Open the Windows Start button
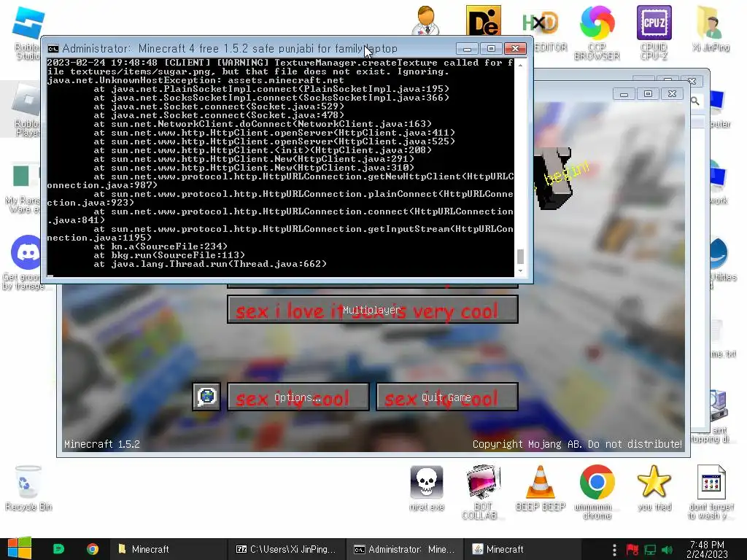747x560 pixels. point(19,548)
